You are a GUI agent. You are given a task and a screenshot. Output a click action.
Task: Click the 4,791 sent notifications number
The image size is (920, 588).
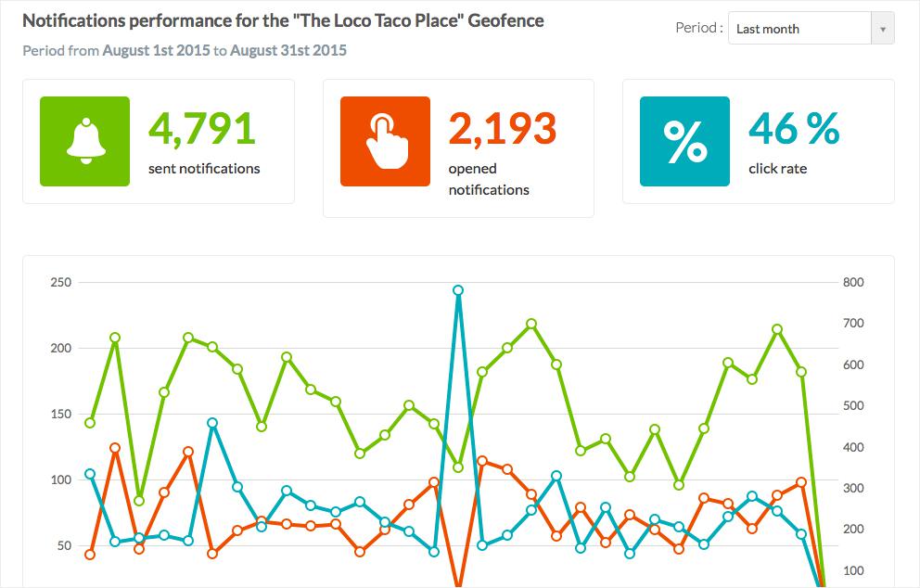click(202, 128)
